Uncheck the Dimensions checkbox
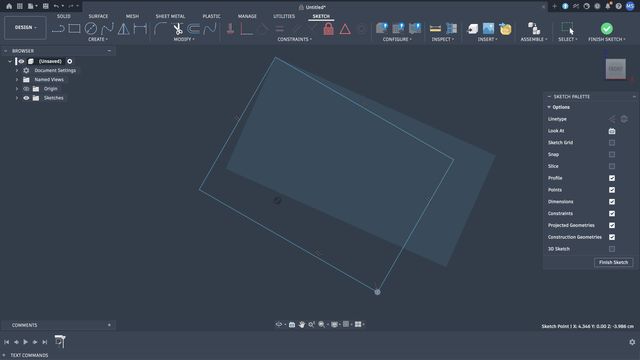Image resolution: width=640 pixels, height=360 pixels. [x=611, y=202]
